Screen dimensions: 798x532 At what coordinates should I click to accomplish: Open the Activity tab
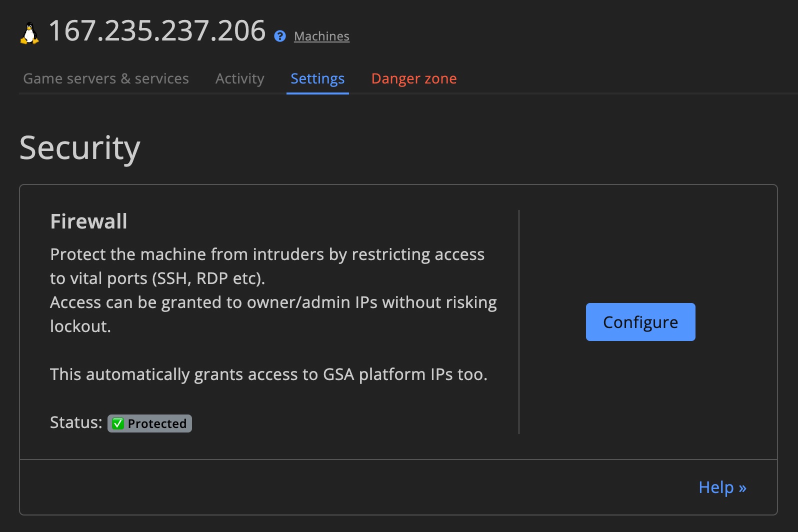click(x=239, y=78)
